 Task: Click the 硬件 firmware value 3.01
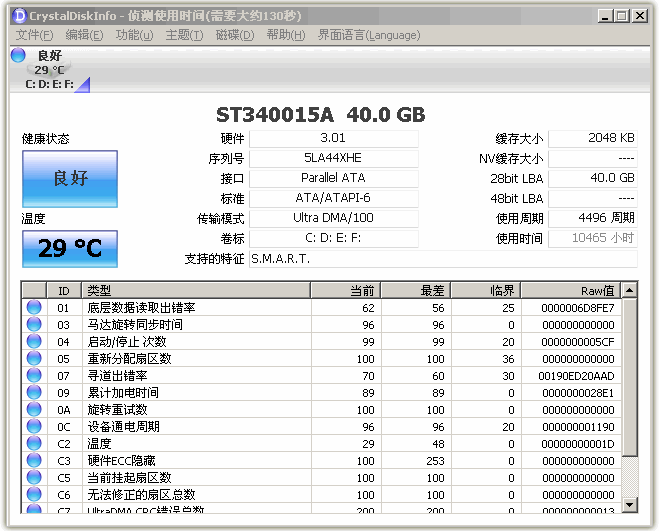pos(333,138)
